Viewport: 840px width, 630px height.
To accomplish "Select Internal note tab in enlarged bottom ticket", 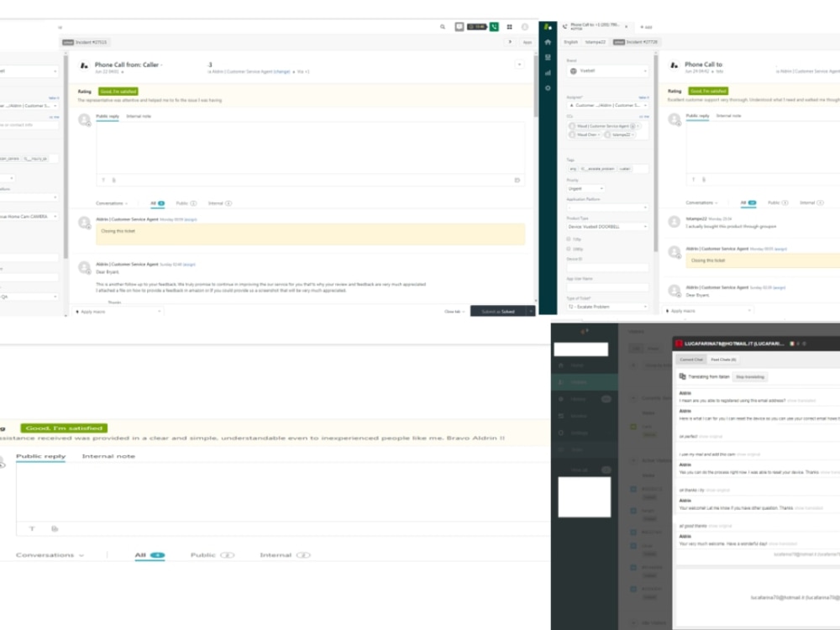I will [108, 456].
